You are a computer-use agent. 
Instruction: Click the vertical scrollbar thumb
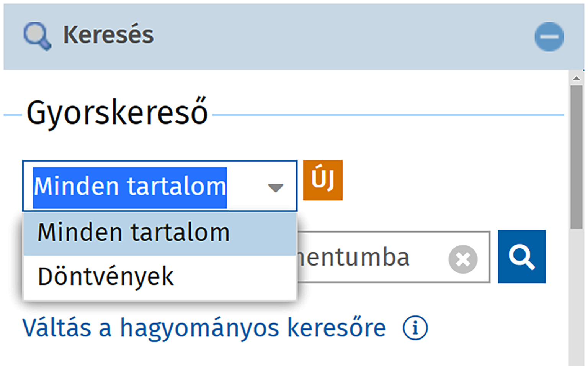[x=576, y=157]
